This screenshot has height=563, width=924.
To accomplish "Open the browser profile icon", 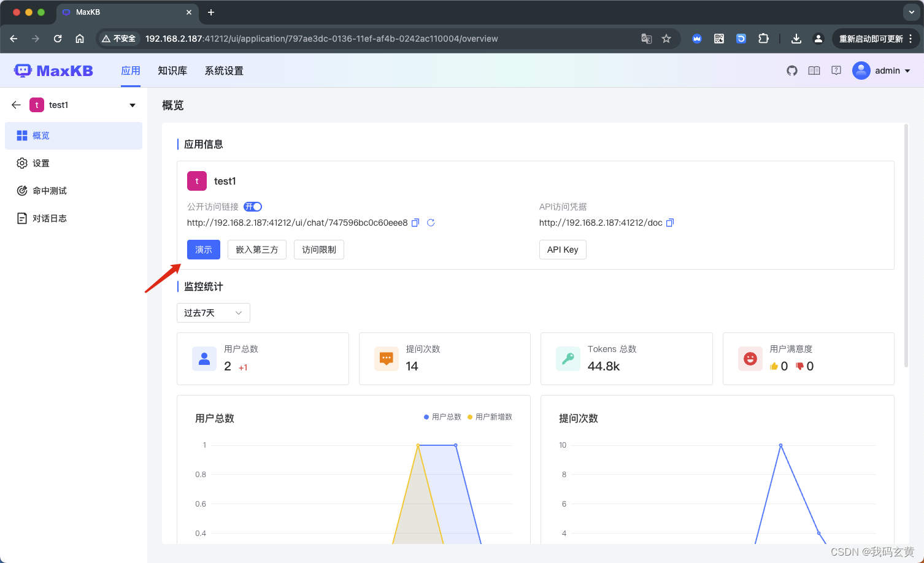I will 818,39.
